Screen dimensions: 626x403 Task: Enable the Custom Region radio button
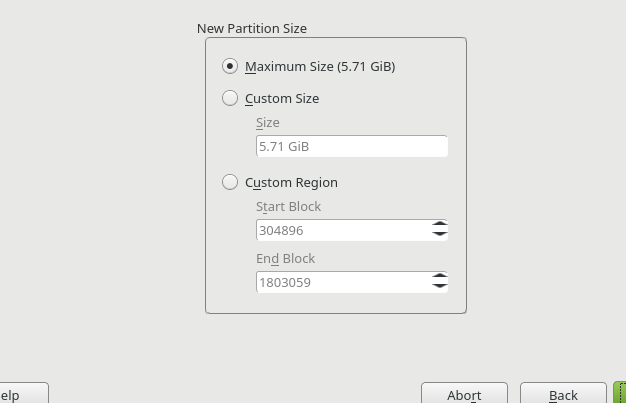[x=230, y=182]
